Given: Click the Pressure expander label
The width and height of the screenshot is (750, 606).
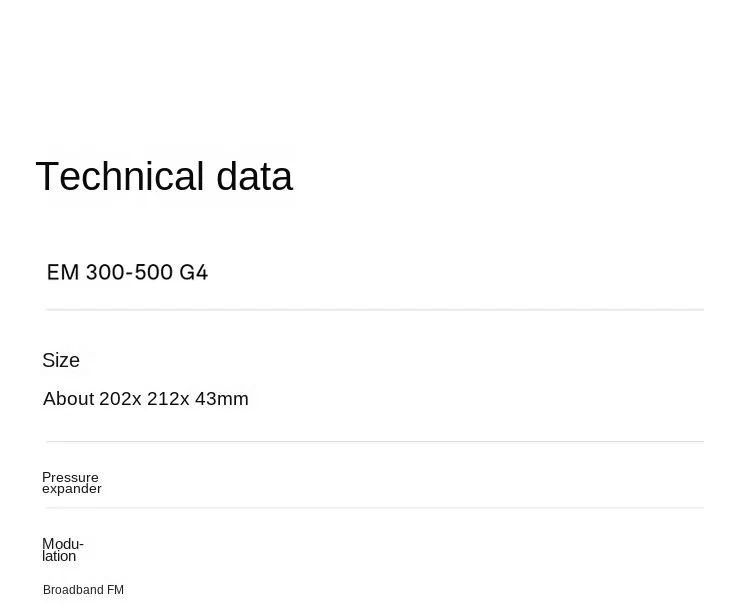Looking at the screenshot, I should pyautogui.click(x=72, y=483).
